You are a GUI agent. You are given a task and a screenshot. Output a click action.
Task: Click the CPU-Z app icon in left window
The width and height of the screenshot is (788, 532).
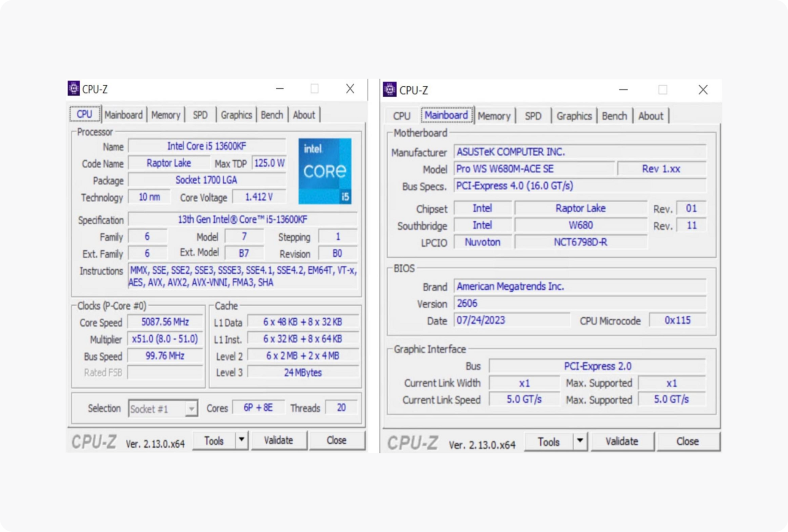[x=74, y=88]
